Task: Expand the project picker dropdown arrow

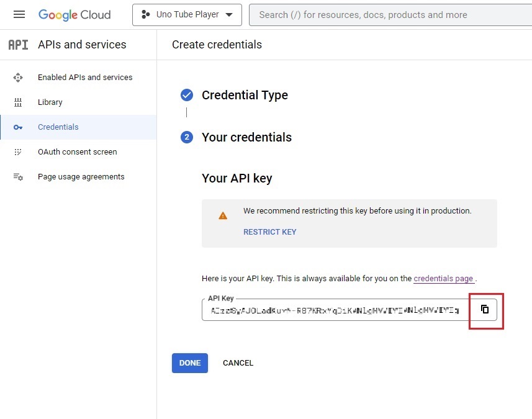Action: 230,14
